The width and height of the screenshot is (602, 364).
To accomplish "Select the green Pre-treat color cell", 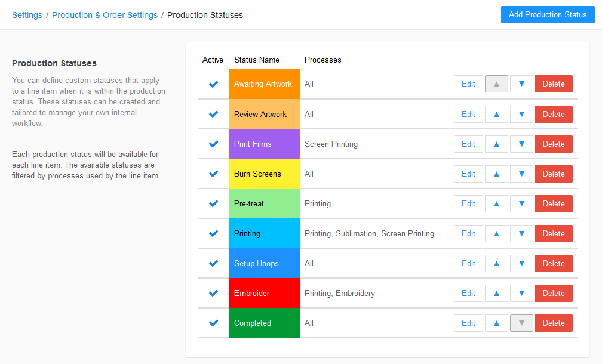I will tap(264, 203).
